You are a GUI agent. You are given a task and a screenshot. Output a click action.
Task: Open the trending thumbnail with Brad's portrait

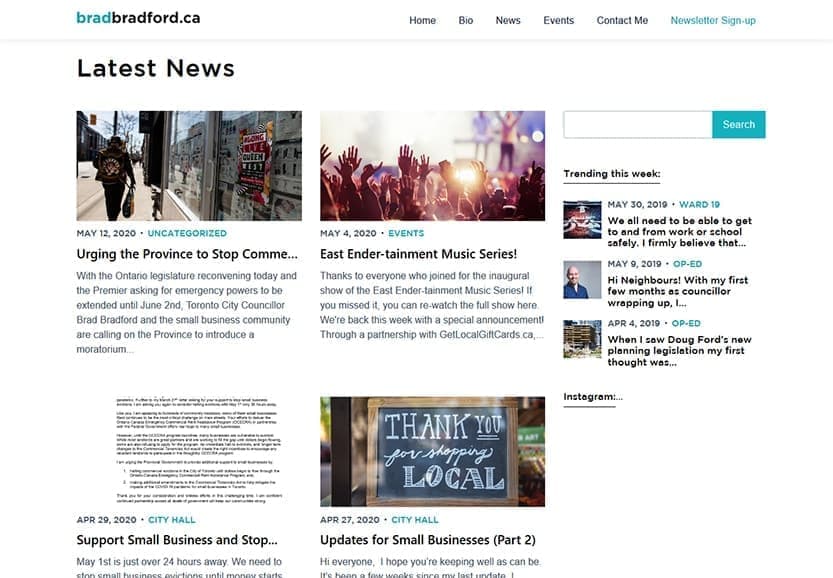click(582, 280)
